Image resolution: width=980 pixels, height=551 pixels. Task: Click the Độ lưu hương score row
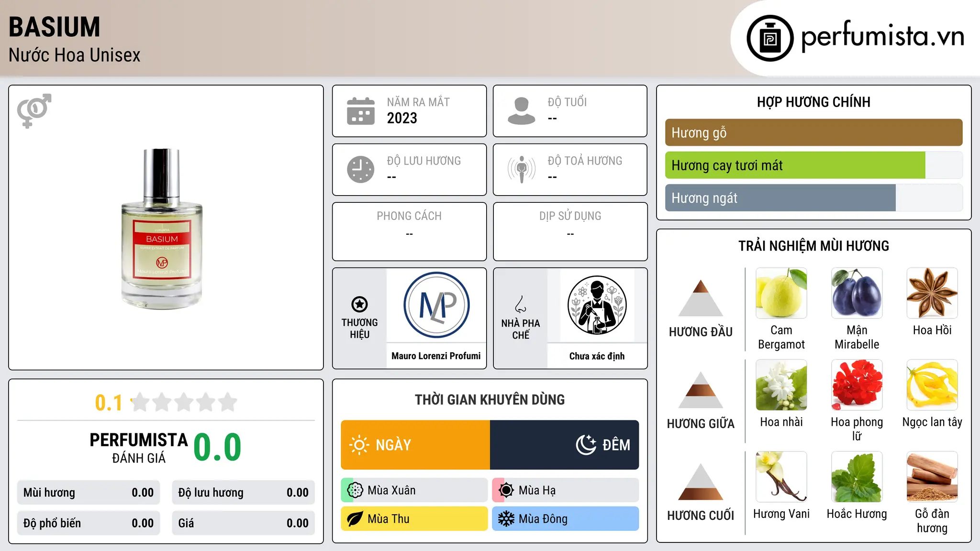click(244, 493)
